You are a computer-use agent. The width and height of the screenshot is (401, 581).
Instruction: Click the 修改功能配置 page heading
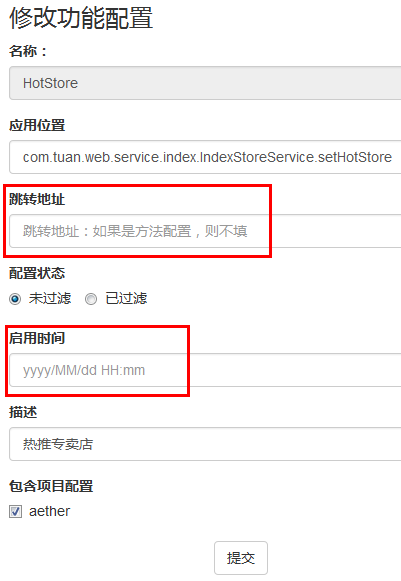coord(81,18)
